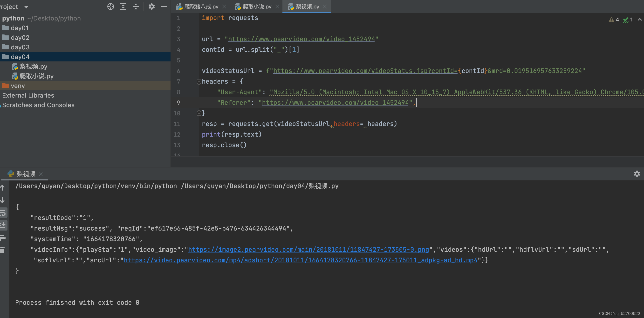The image size is (644, 318).
Task: Click the contId = url.split line
Action: pyautogui.click(x=251, y=50)
